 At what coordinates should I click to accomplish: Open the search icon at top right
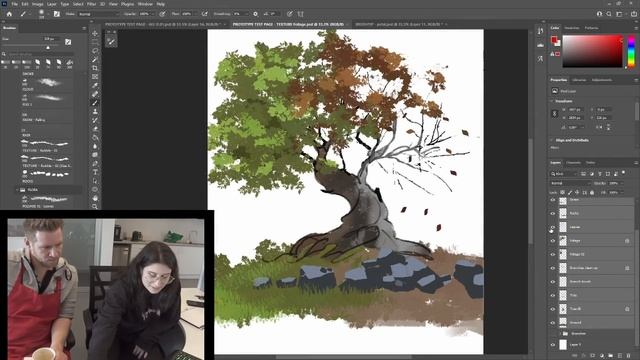609,14
